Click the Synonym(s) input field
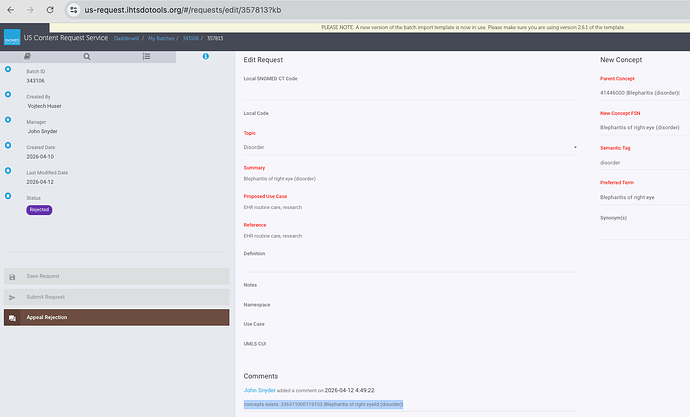Image resolution: width=690 pixels, height=417 pixels. (x=645, y=232)
